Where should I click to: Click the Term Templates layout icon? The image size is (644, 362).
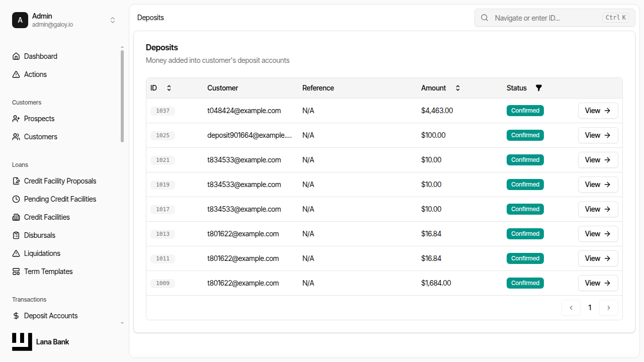pyautogui.click(x=16, y=271)
